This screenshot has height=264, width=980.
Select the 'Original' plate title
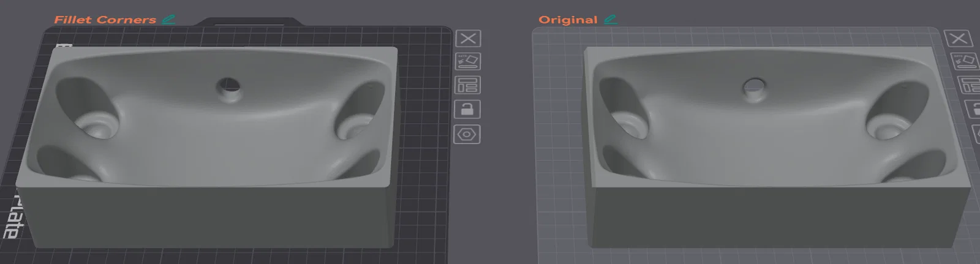568,20
